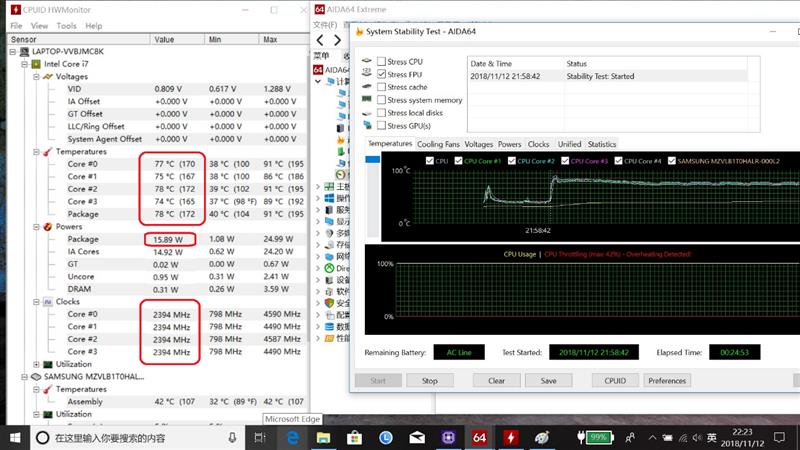Select the Intel Core i7 chip icon in HWMonitor
The width and height of the screenshot is (800, 450).
(36, 64)
